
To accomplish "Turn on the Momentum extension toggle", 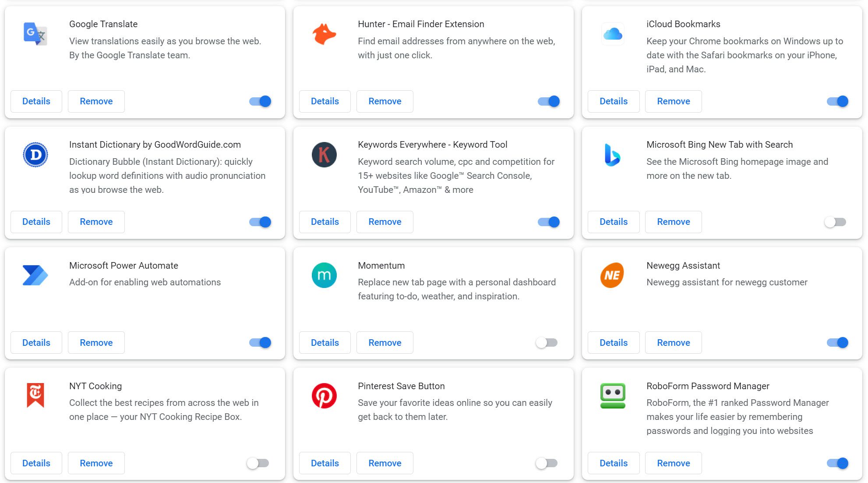I will (547, 343).
